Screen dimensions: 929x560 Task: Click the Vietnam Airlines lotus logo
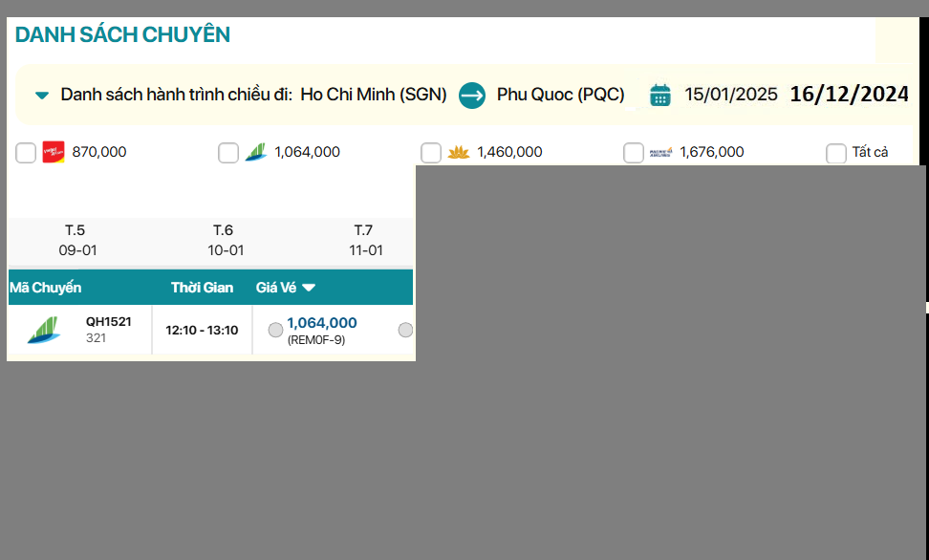[x=459, y=152]
